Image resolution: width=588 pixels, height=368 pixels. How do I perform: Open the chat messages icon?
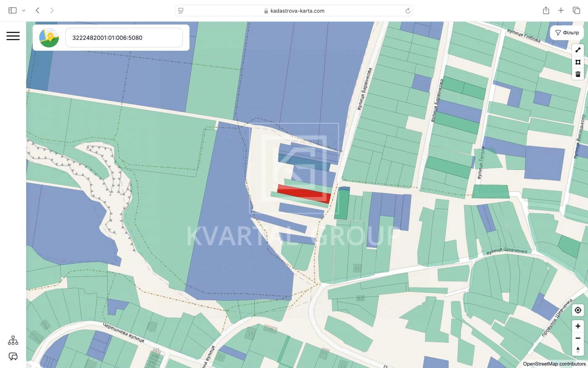pos(13,357)
